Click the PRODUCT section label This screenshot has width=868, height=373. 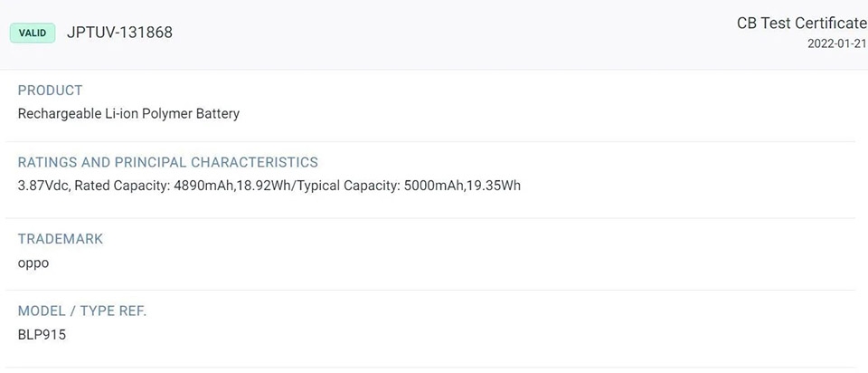(x=51, y=91)
